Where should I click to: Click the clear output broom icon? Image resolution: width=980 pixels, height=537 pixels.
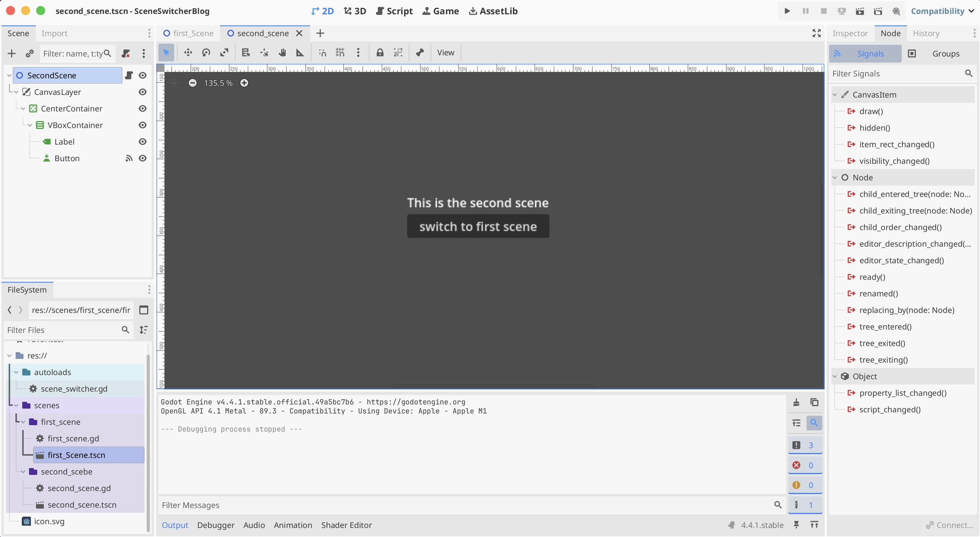click(x=796, y=402)
